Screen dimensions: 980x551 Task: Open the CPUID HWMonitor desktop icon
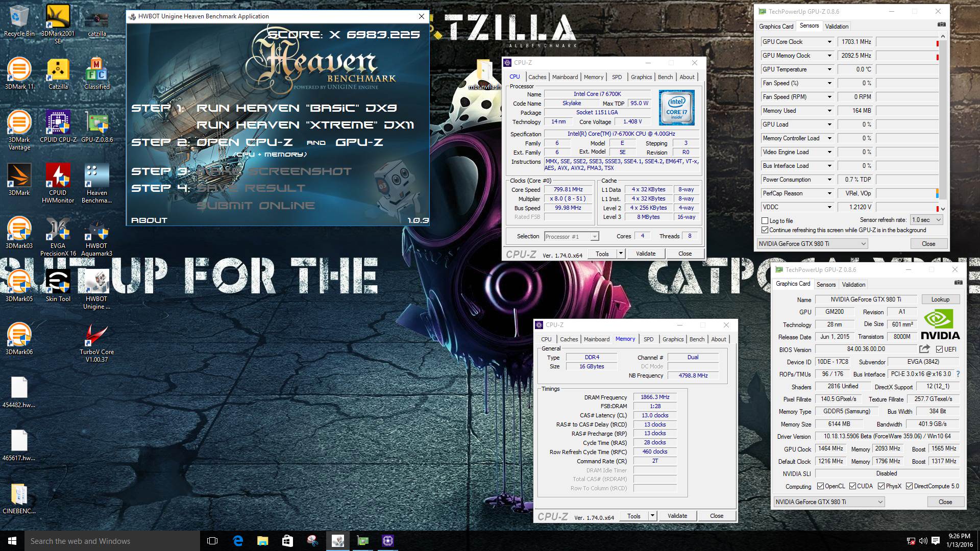58,184
